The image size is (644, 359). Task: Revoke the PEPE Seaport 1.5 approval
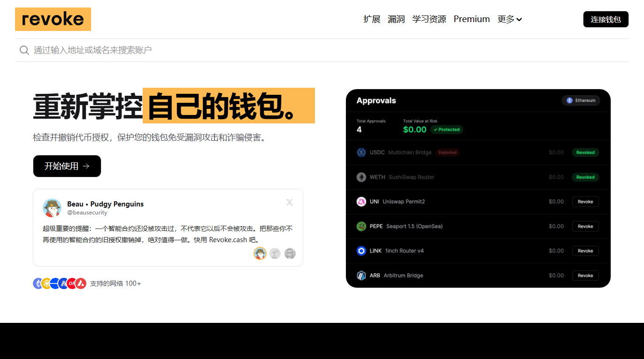585,226
